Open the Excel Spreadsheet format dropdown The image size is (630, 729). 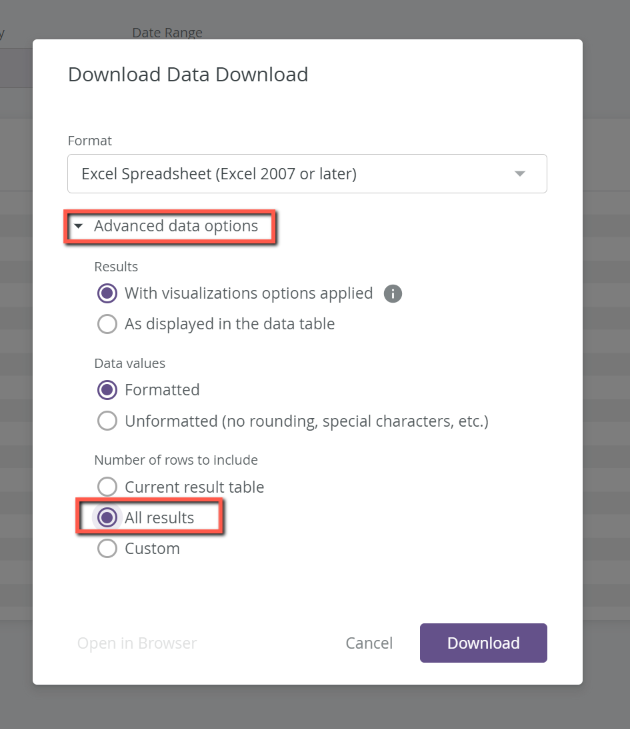(307, 174)
